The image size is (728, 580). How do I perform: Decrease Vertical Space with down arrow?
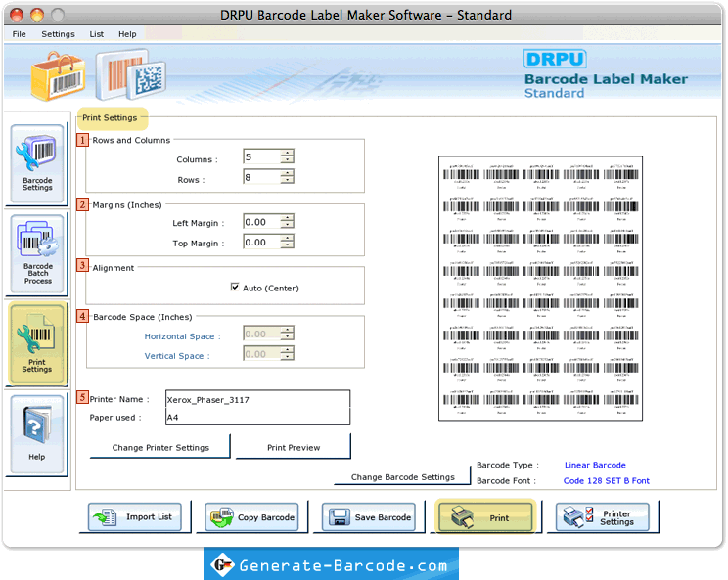pyautogui.click(x=288, y=357)
